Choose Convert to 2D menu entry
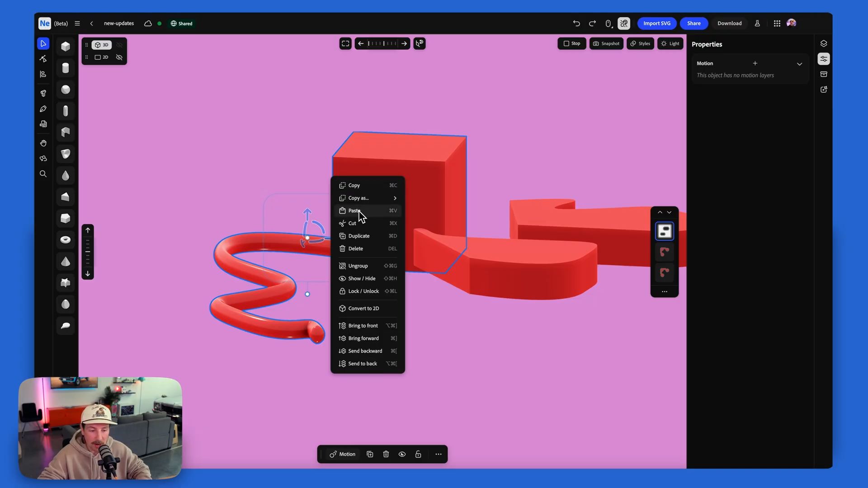Image resolution: width=868 pixels, height=488 pixels. [363, 308]
